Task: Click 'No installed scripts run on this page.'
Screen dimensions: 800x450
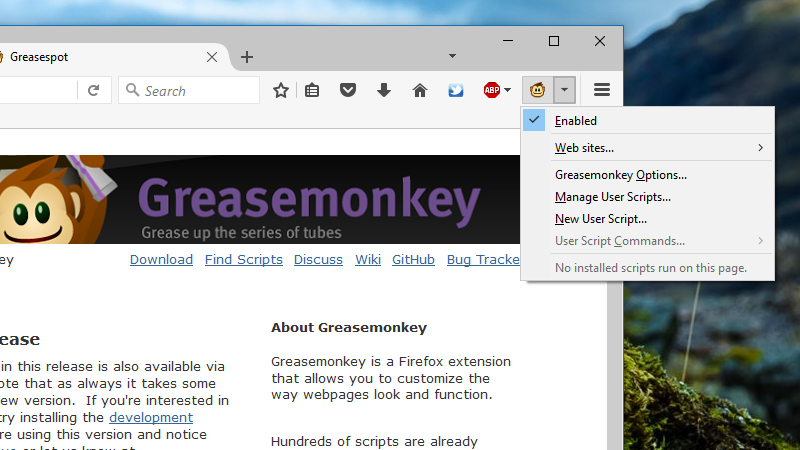Action: (651, 268)
